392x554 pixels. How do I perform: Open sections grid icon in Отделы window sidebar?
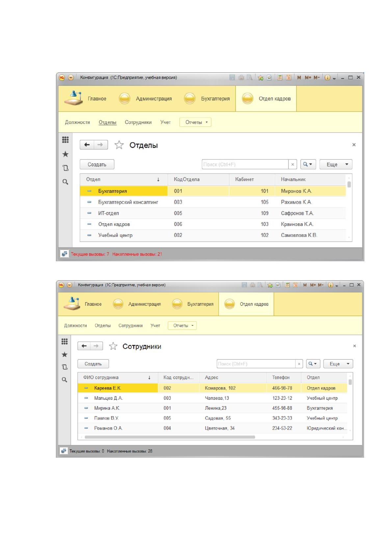coord(65,140)
